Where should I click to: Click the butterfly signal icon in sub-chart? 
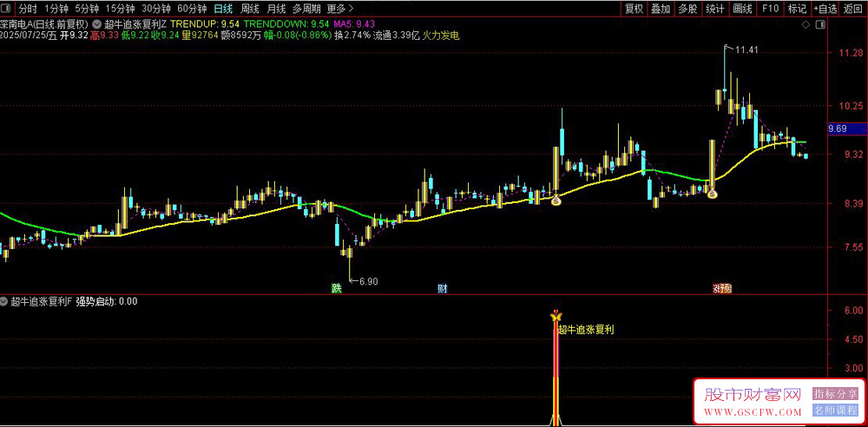pyautogui.click(x=556, y=316)
